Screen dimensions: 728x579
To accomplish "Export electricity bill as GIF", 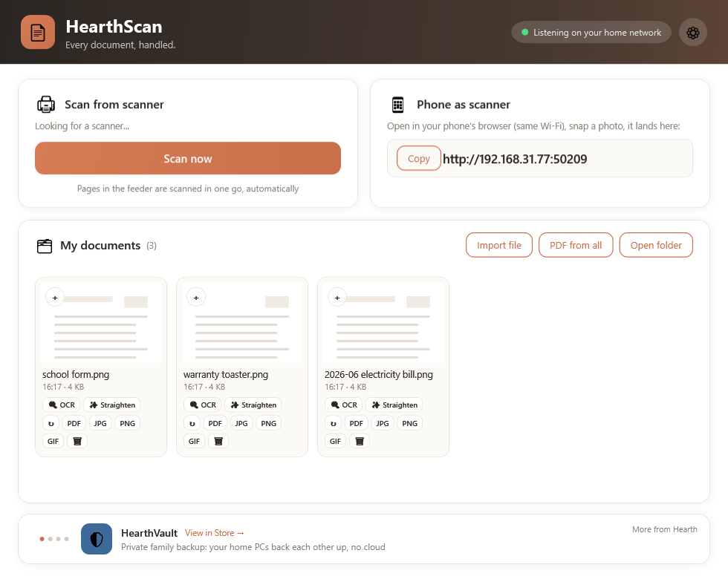I will point(335,441).
